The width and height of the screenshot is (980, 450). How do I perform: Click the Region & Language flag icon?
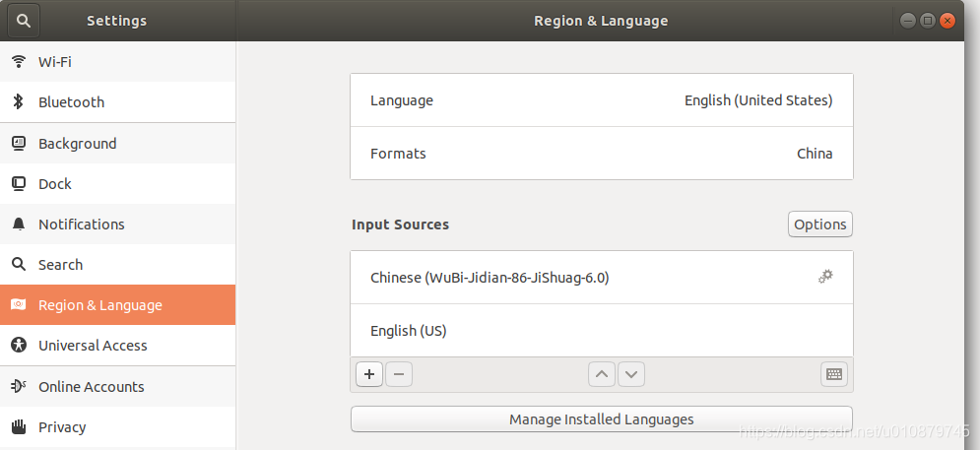19,305
